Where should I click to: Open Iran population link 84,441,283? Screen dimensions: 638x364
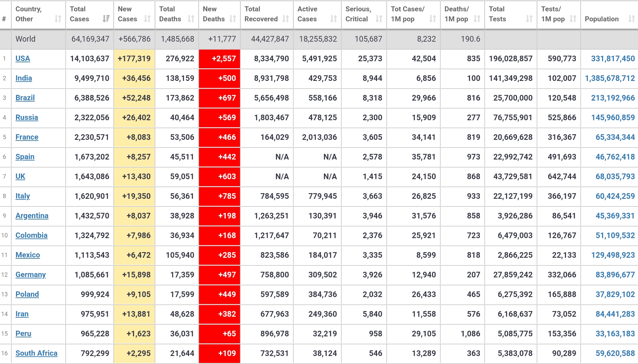(615, 314)
